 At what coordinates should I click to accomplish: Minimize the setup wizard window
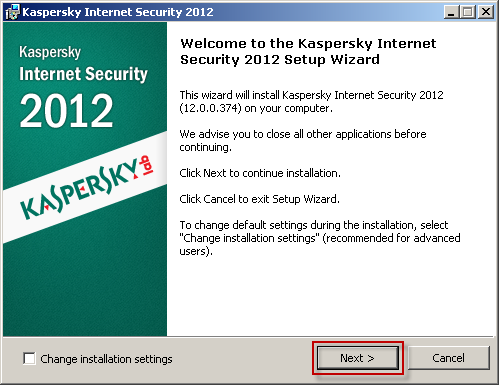(451, 12)
